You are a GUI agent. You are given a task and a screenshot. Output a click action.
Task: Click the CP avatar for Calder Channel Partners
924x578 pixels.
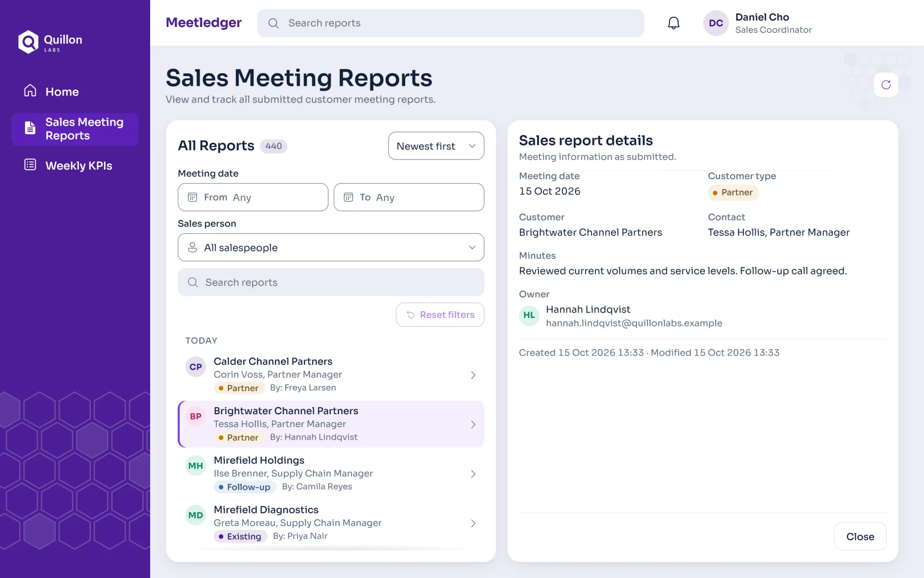click(x=195, y=367)
